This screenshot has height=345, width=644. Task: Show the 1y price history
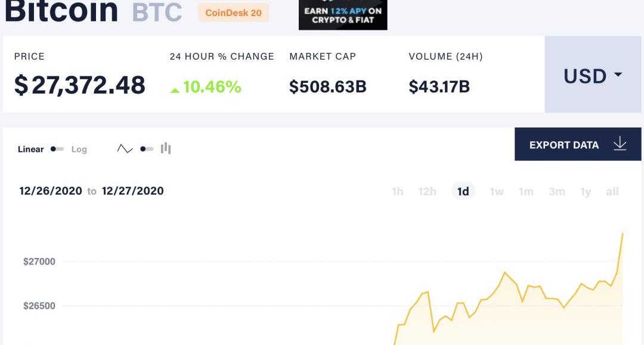click(x=586, y=192)
